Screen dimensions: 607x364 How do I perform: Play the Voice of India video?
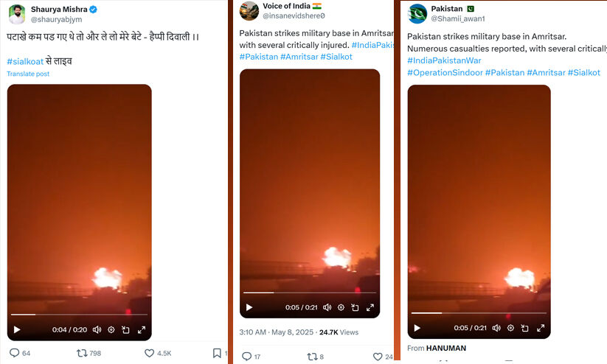(249, 307)
